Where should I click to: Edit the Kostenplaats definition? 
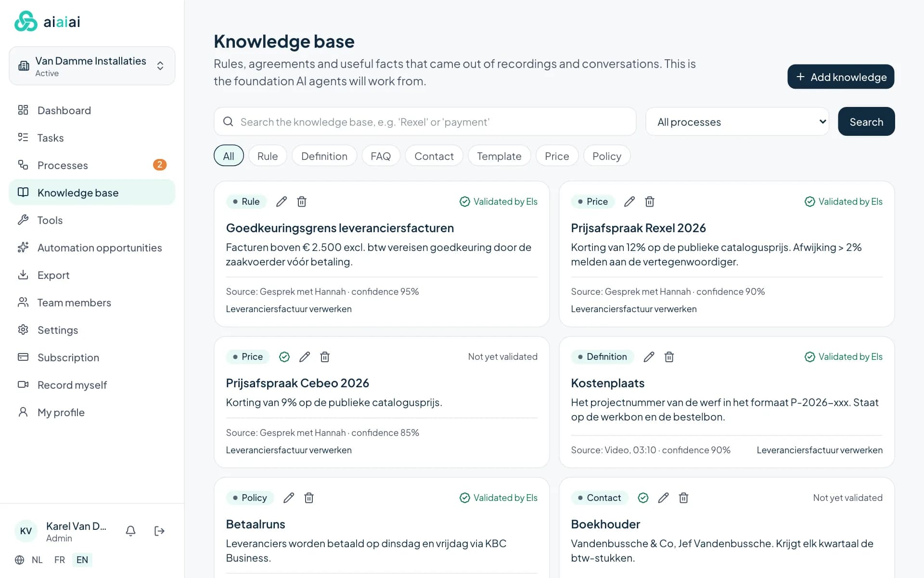click(649, 356)
